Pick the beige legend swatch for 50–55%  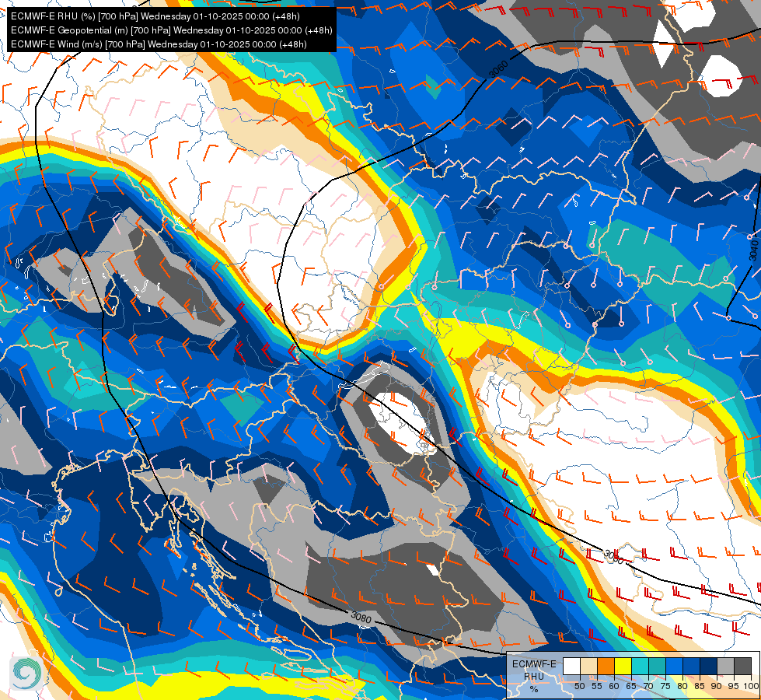click(588, 666)
